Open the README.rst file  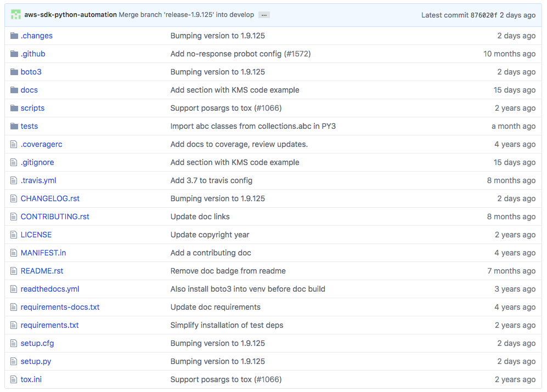pos(42,270)
